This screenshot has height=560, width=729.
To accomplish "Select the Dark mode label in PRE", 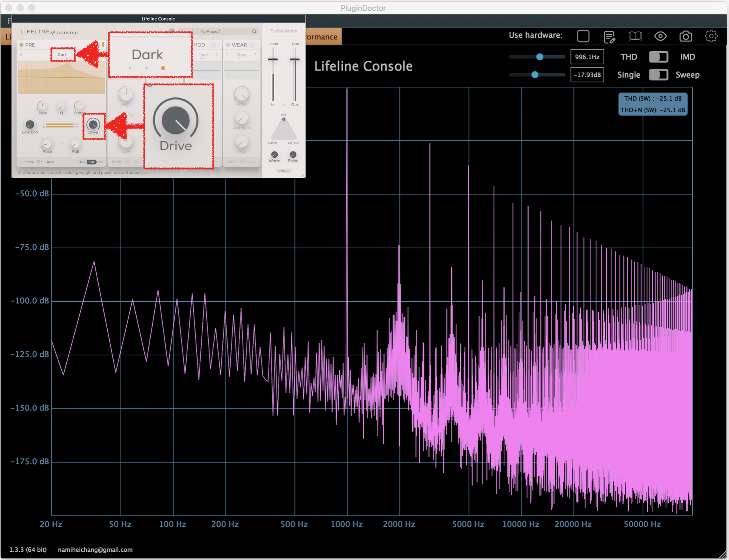I will click(62, 54).
